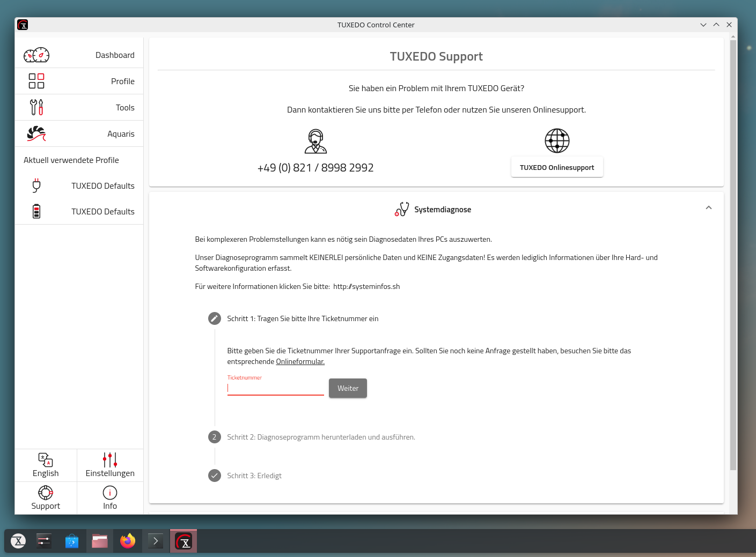
Task: Click the step 2 number circle
Action: coord(215,437)
